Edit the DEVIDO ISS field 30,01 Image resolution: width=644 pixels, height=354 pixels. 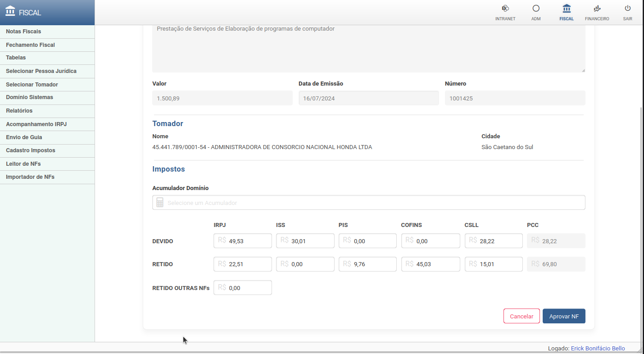click(x=305, y=241)
